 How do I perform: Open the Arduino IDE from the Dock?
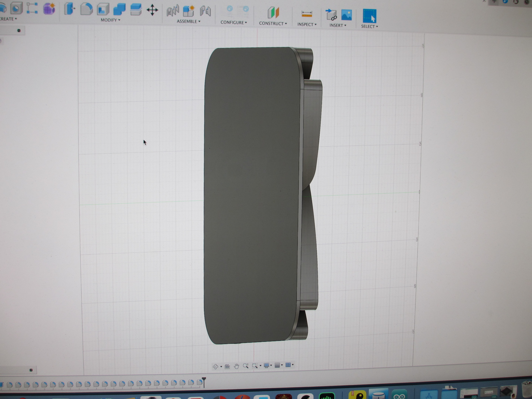pyautogui.click(x=399, y=395)
